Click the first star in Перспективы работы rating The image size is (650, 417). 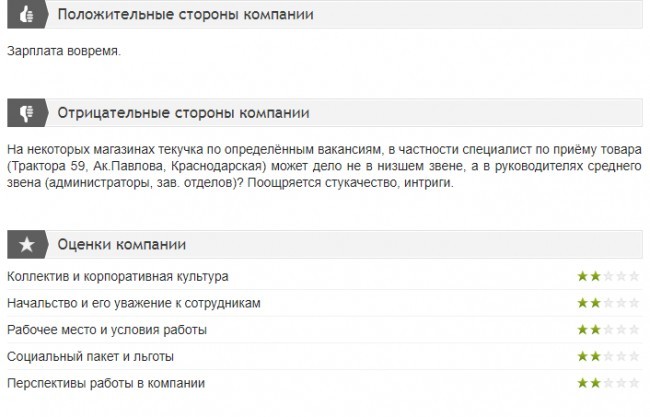click(x=581, y=383)
